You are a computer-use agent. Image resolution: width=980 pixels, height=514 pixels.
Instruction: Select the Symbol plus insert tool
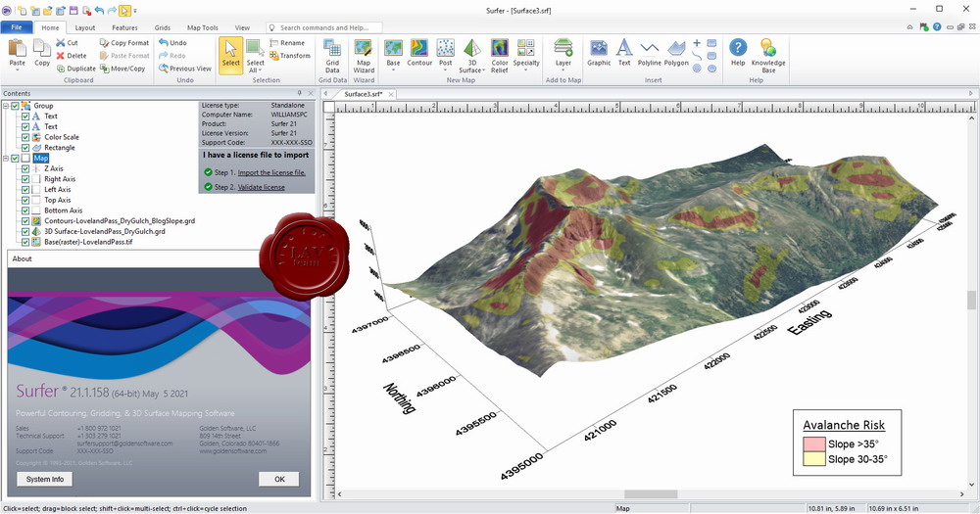tap(697, 43)
